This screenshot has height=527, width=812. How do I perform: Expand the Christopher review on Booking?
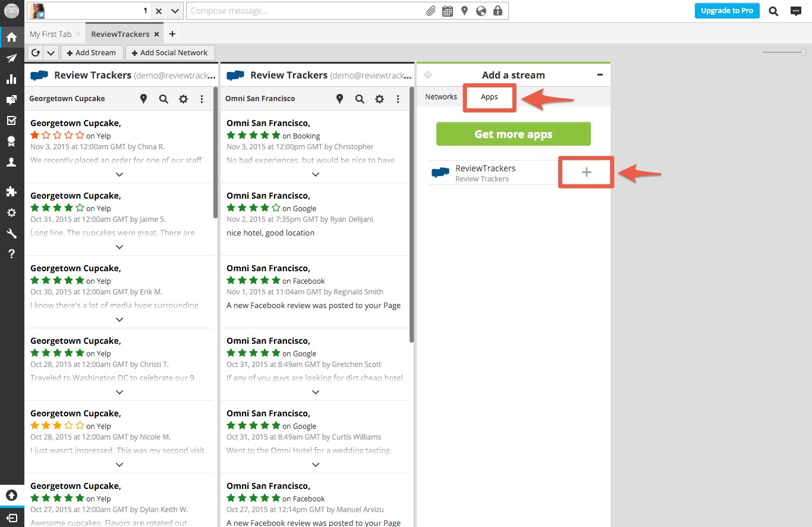point(316,174)
